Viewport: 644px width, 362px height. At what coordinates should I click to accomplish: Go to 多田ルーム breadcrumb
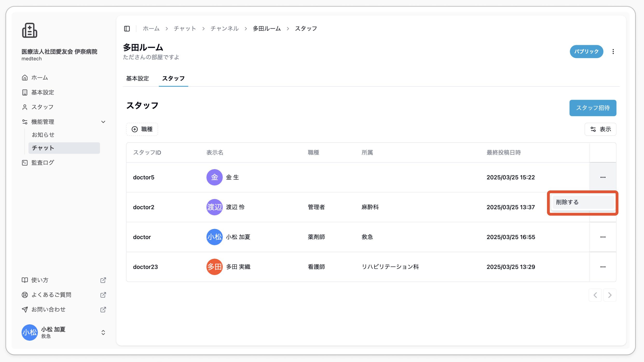coord(267,29)
